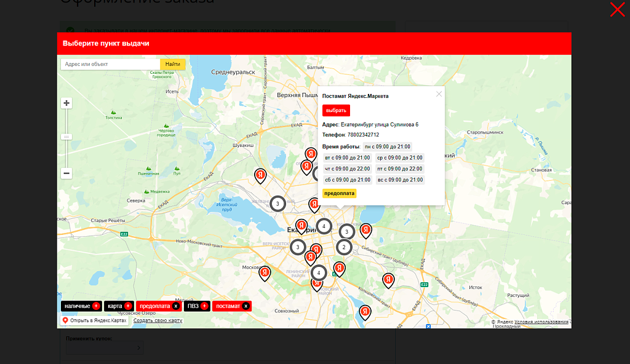
Task: Click the map zoom slider handle
Action: (66, 136)
